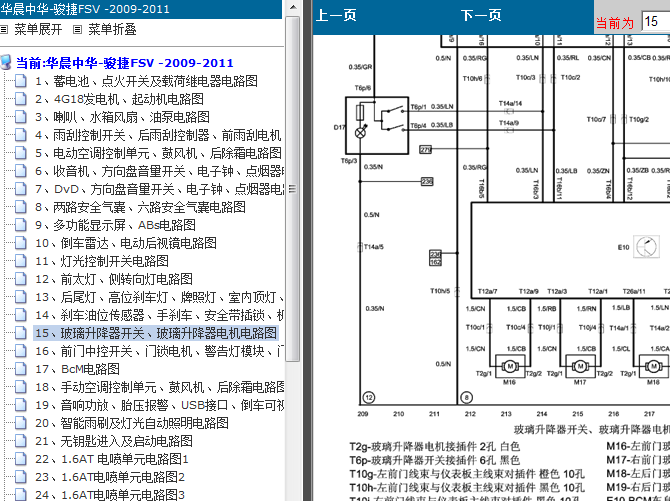670x501 pixels.
Task: Click the computer icon beside 当前:华晨中华
Action: [6, 62]
